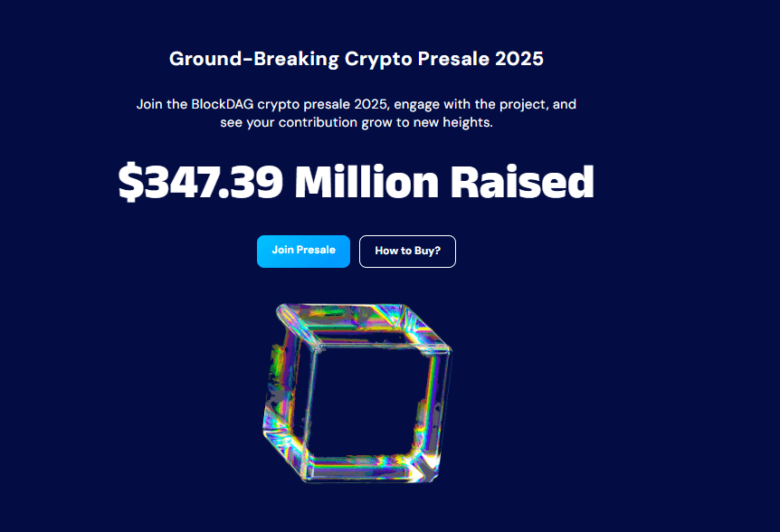The width and height of the screenshot is (780, 532).
Task: Click the word BlockDAG in the description
Action: [x=223, y=104]
